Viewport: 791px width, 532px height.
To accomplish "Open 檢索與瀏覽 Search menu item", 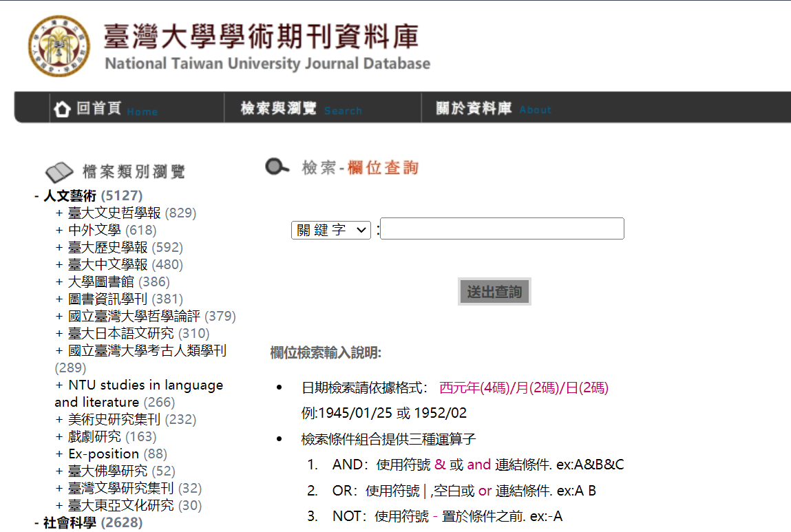I will tap(301, 109).
